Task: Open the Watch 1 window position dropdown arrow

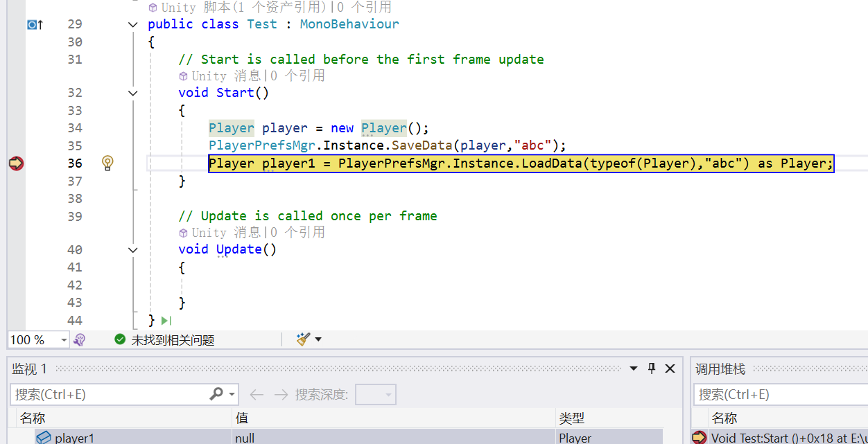Action: pos(634,368)
